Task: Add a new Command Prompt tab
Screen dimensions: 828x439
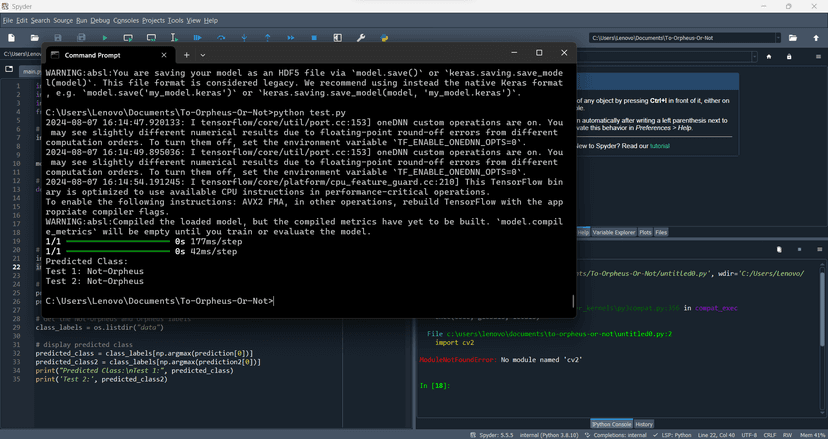Action: (186, 55)
